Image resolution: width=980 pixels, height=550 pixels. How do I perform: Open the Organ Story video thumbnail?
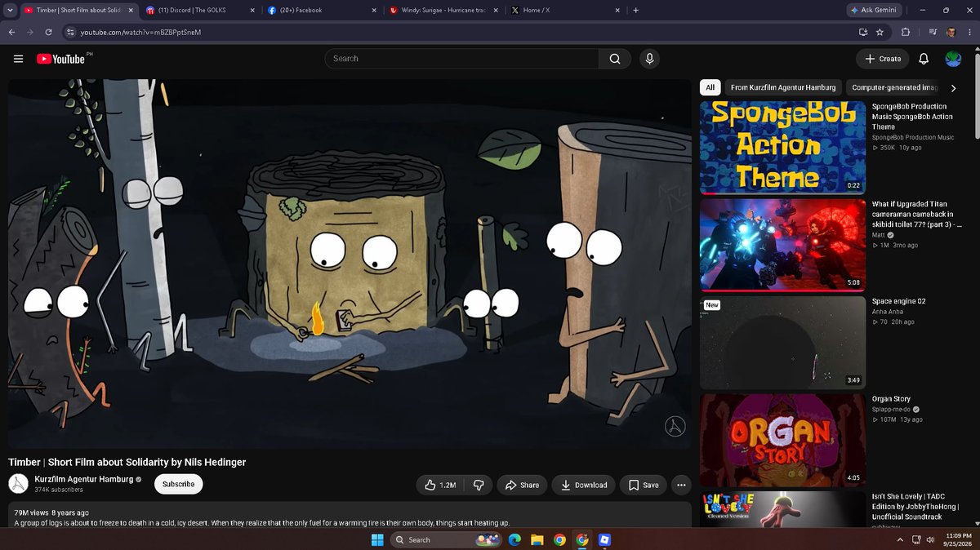783,440
